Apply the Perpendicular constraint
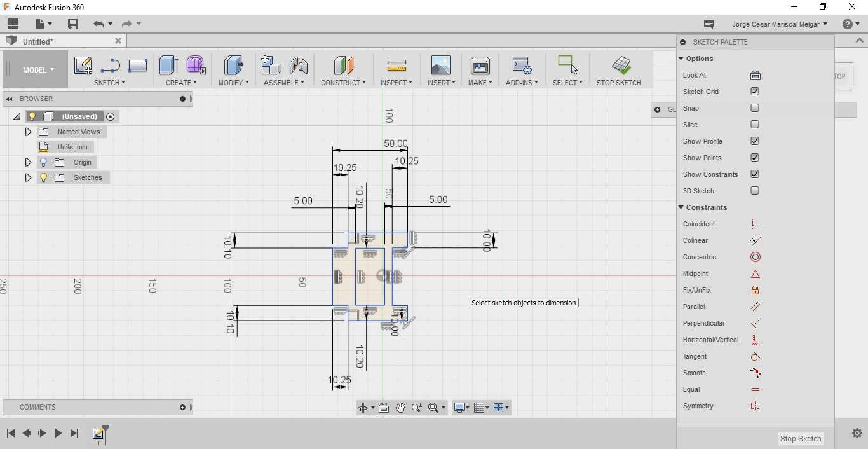The image size is (868, 449). (x=755, y=323)
